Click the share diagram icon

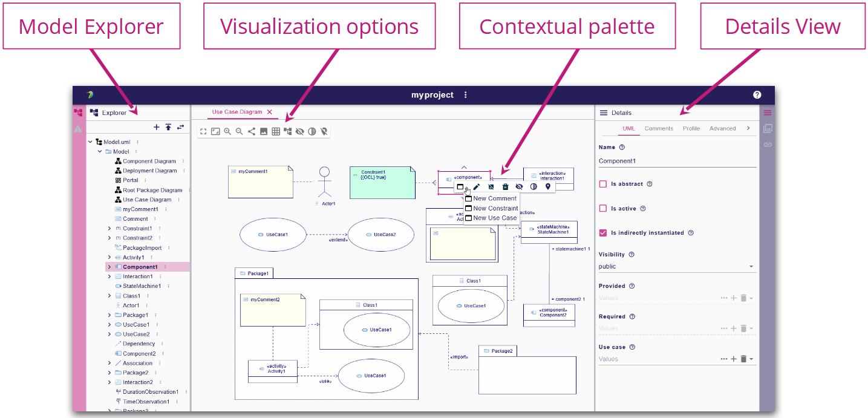point(252,131)
